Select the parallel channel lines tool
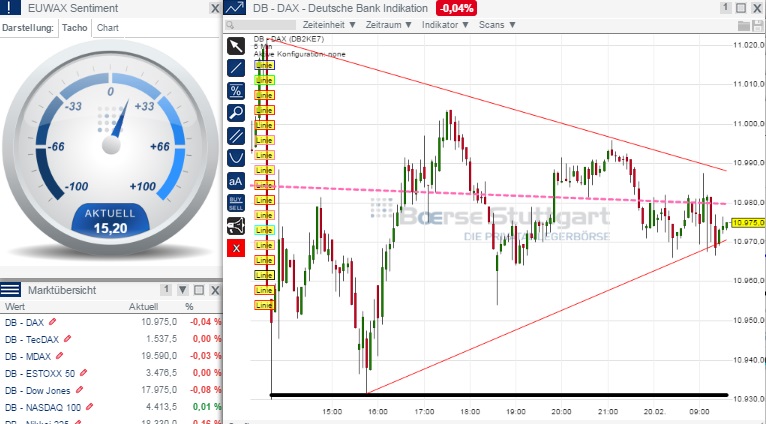 (236, 136)
